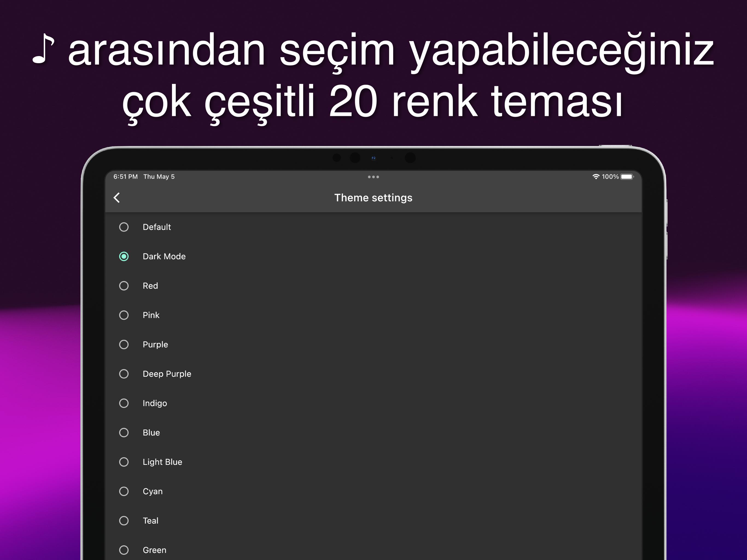This screenshot has height=560, width=747.
Task: Tap the 6:51 PM clock
Action: coord(125,177)
